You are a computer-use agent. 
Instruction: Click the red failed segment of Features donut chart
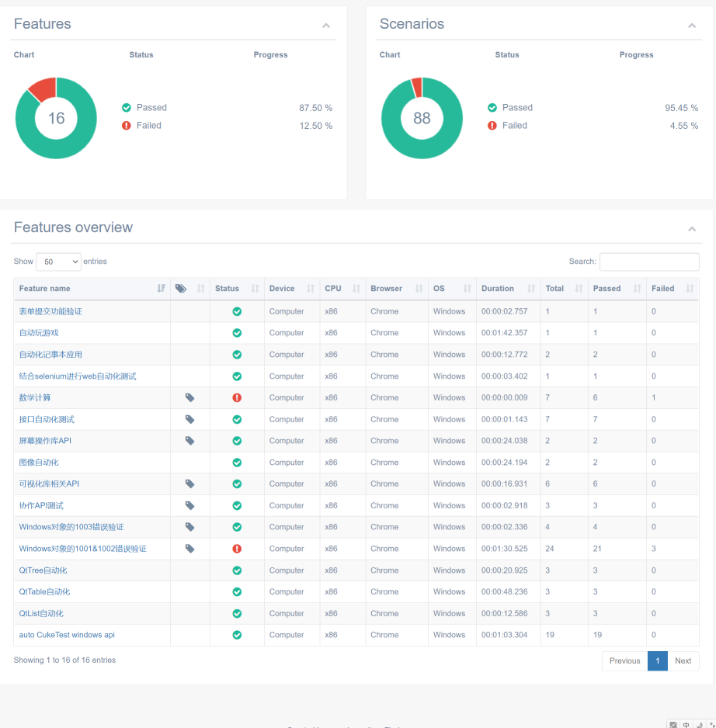tap(43, 87)
